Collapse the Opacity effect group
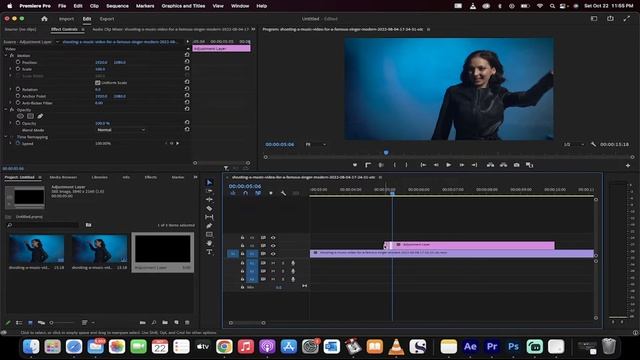 [x=6, y=110]
